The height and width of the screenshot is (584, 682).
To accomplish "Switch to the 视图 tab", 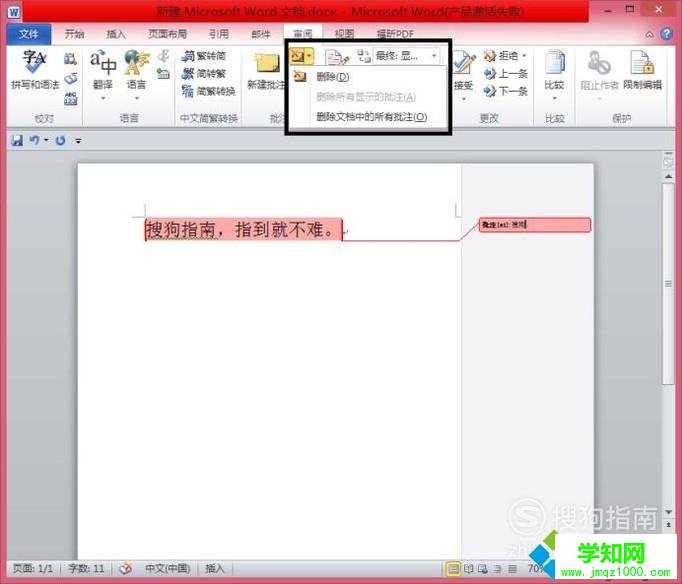I will click(x=344, y=34).
